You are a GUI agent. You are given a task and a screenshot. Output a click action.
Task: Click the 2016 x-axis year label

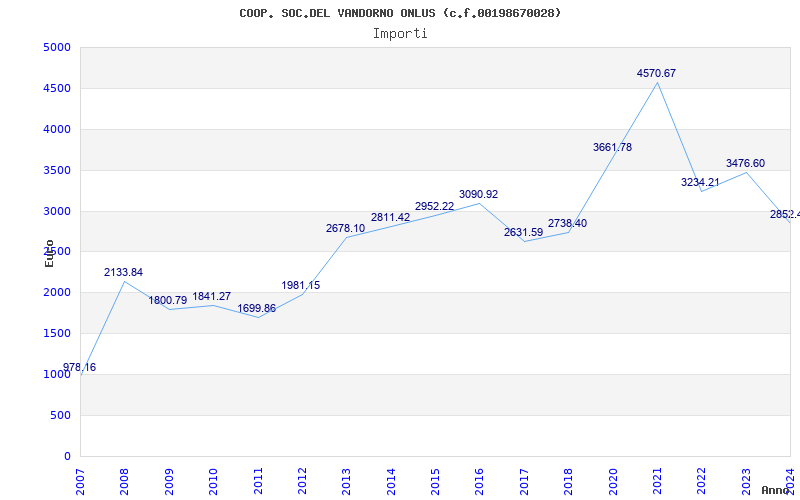click(480, 481)
